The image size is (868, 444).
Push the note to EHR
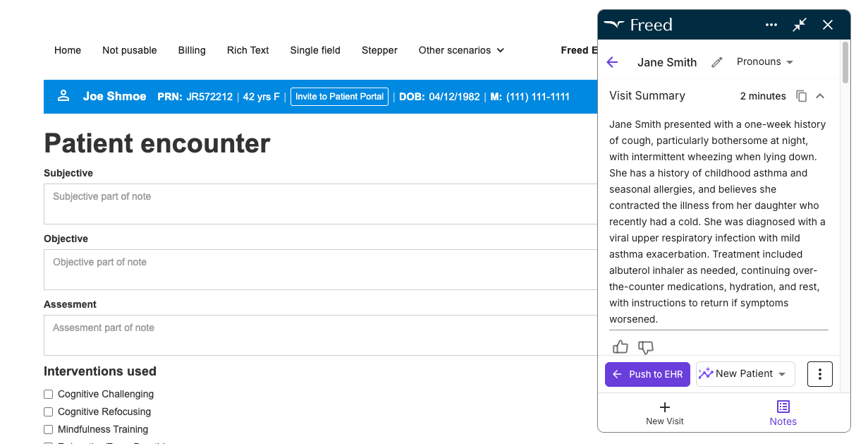click(x=647, y=373)
